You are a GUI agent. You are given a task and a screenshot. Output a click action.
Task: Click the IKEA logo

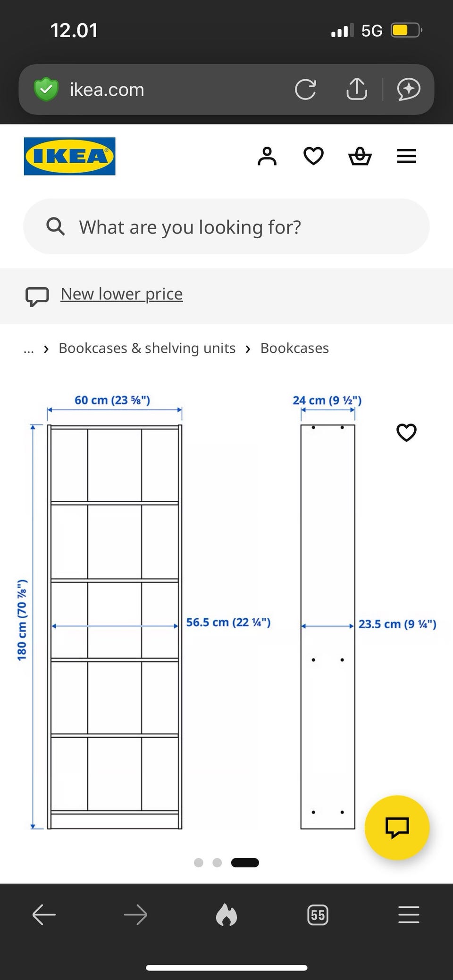click(x=69, y=156)
